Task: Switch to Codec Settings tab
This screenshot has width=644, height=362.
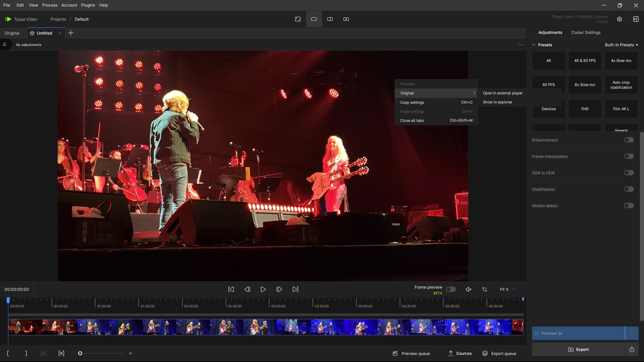Action: pyautogui.click(x=586, y=33)
